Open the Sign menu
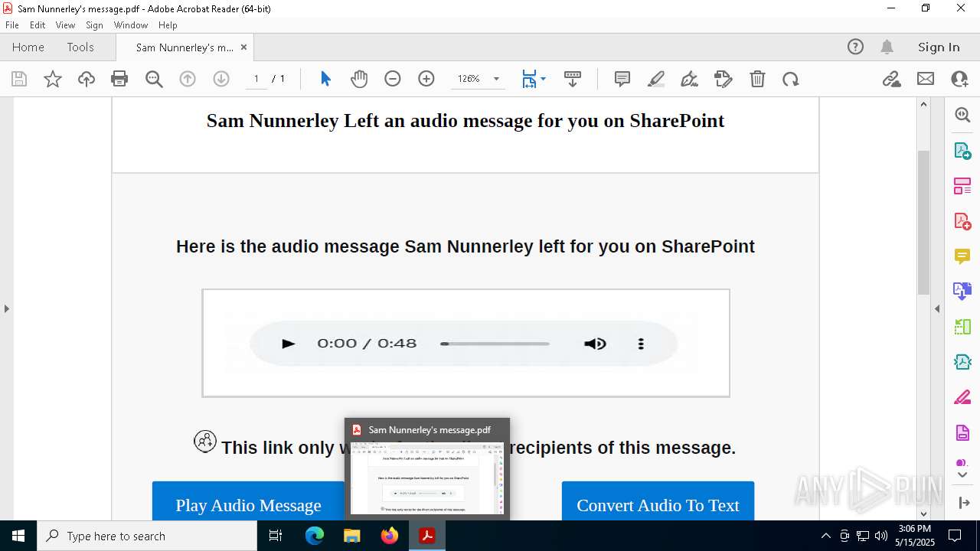This screenshot has width=980, height=551. pyautogui.click(x=95, y=25)
